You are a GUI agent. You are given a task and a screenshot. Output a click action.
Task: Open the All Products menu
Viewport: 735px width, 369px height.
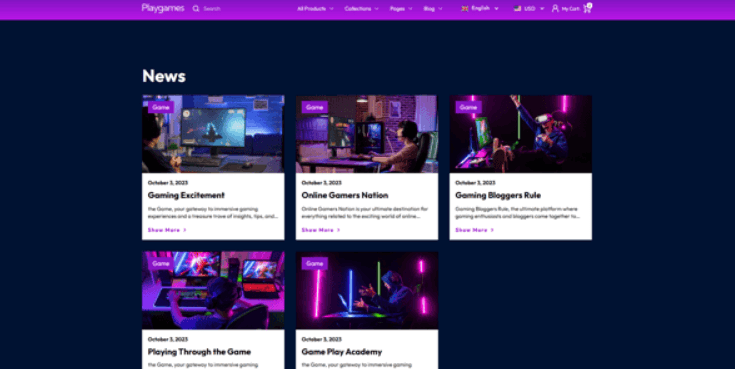point(315,8)
